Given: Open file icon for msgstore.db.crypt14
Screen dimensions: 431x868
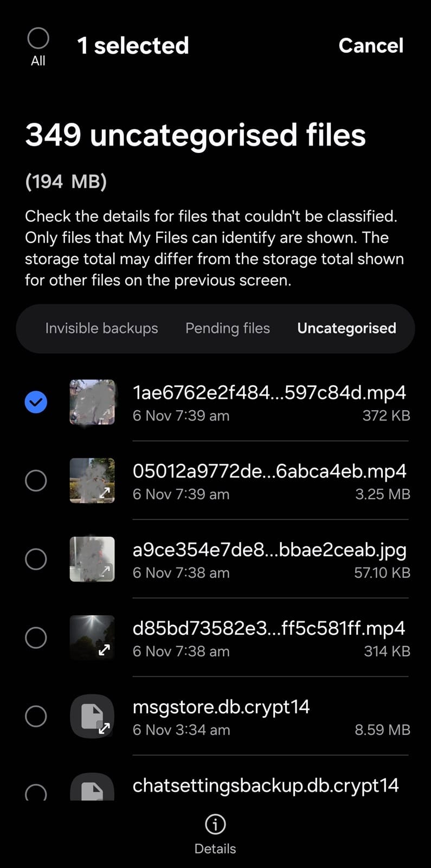Looking at the screenshot, I should click(92, 716).
